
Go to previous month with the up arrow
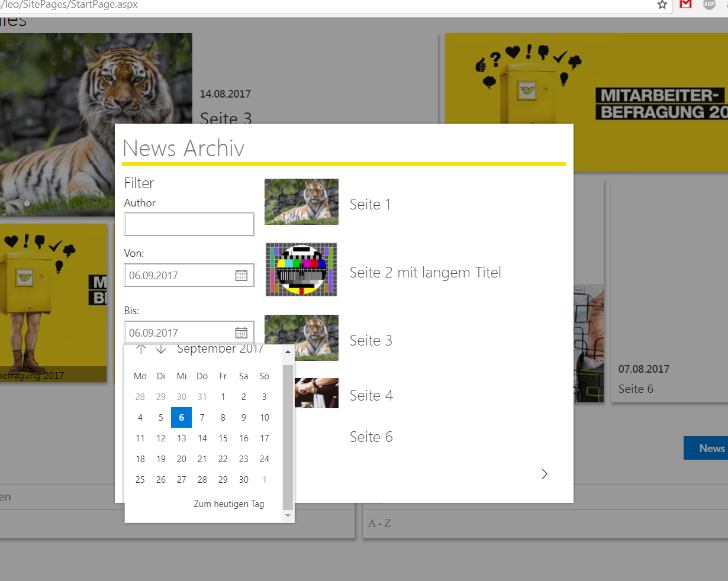tap(140, 349)
